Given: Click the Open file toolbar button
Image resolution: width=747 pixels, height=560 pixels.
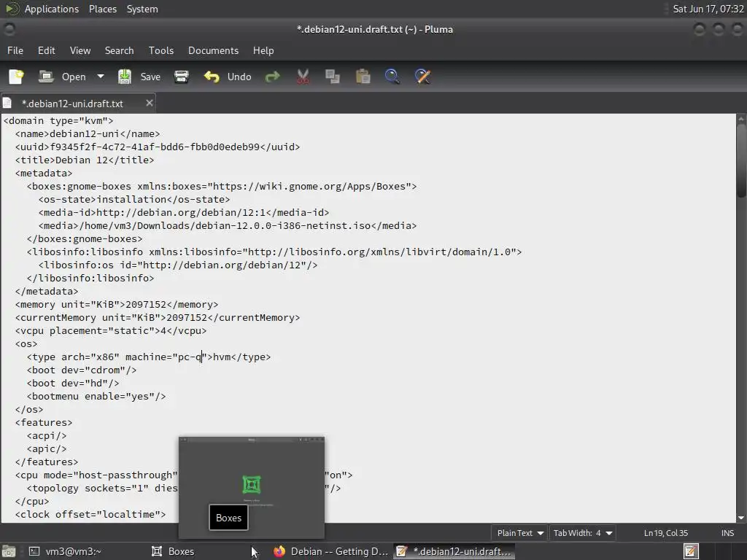Looking at the screenshot, I should tap(63, 77).
